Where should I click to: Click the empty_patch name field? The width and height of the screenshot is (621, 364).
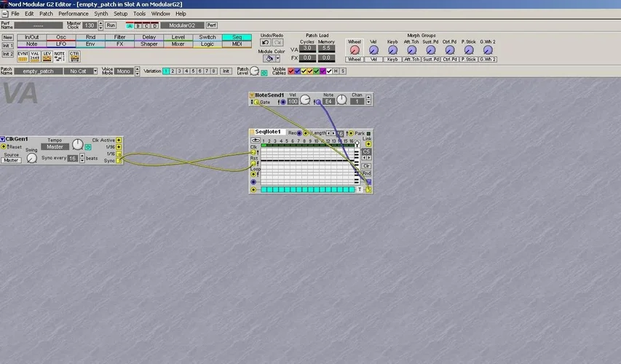pos(39,71)
